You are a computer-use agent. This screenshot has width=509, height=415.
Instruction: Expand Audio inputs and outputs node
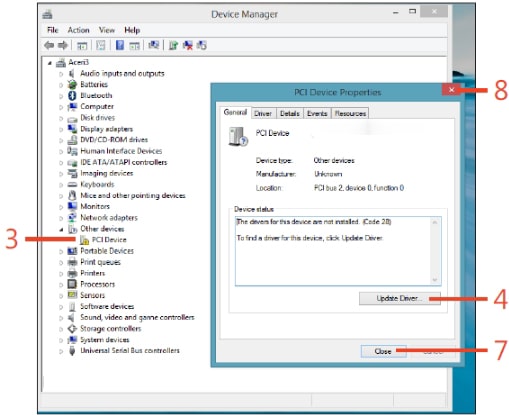pos(61,74)
